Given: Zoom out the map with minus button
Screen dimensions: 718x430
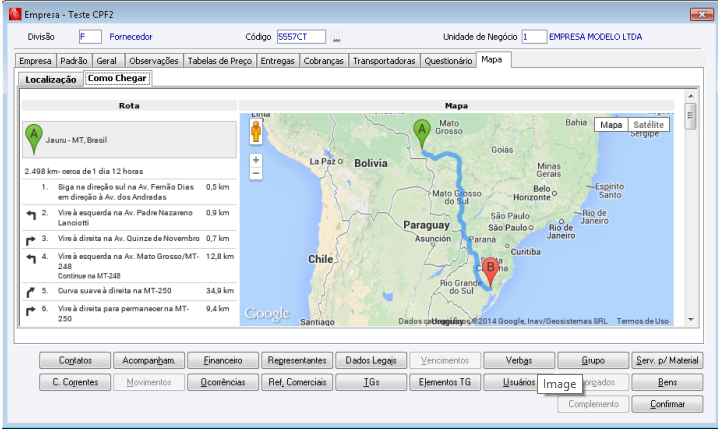Looking at the screenshot, I should pos(256,173).
